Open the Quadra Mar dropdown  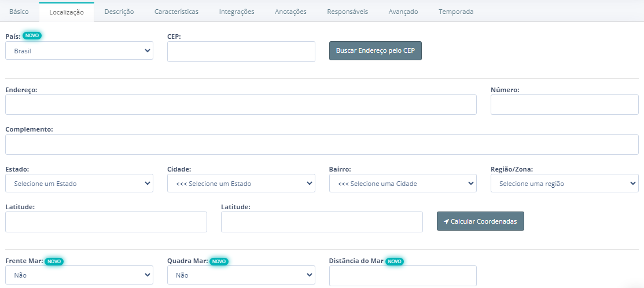coord(241,275)
